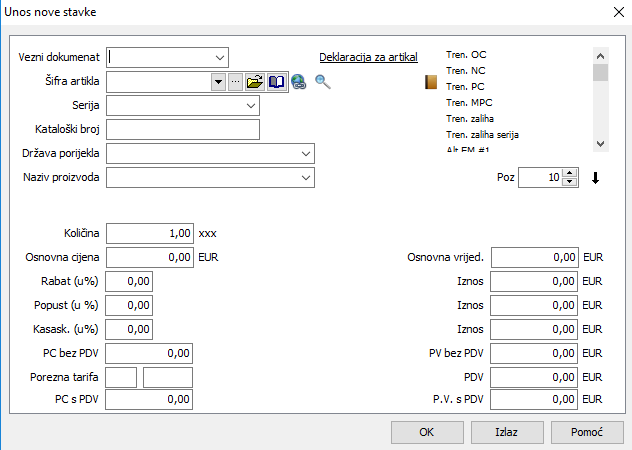Open the Šifra artikla dropdown arrow

point(218,82)
